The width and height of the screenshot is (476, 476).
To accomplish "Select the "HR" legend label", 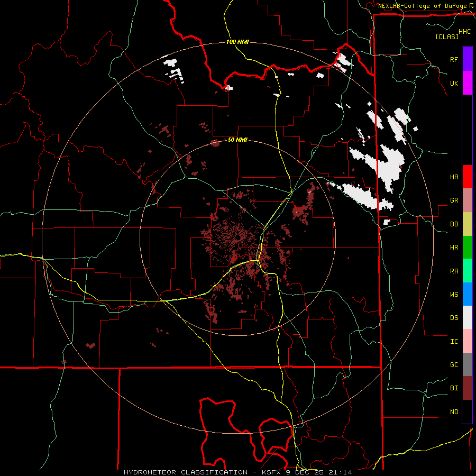I will (454, 248).
